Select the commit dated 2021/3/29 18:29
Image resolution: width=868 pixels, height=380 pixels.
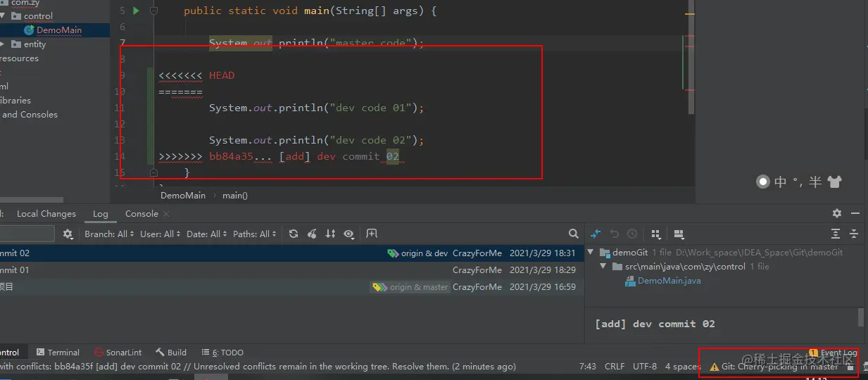point(292,270)
